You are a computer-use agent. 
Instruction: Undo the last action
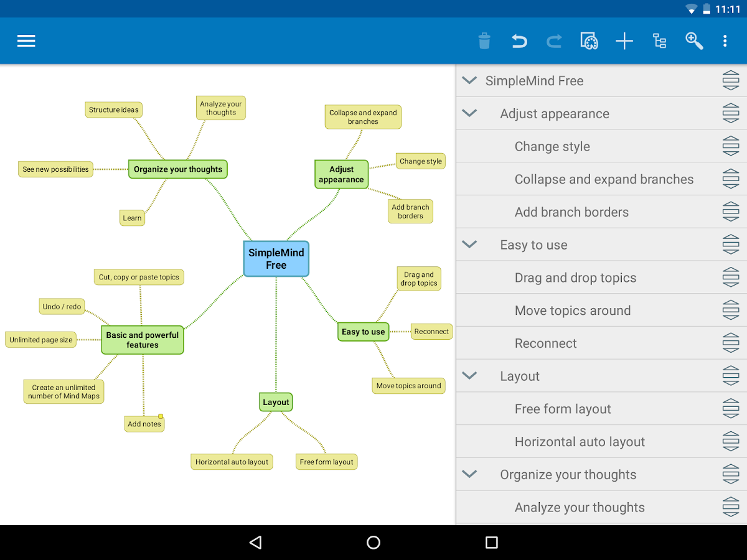(519, 41)
